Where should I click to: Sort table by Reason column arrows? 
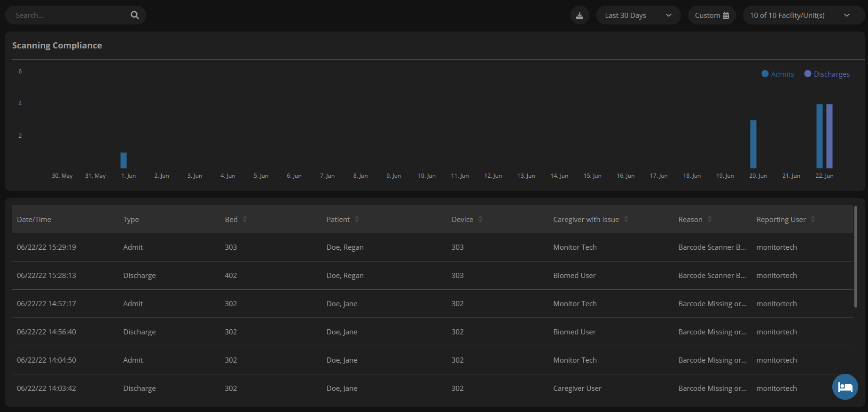point(710,219)
